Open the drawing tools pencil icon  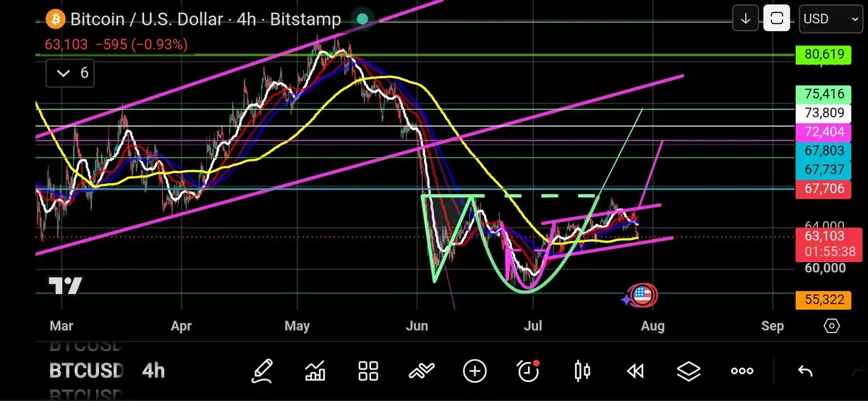pyautogui.click(x=262, y=371)
